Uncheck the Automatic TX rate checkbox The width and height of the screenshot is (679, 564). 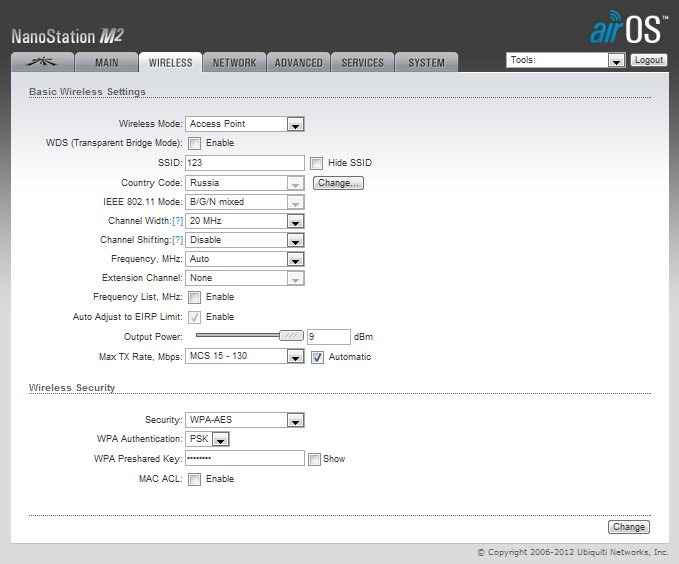click(317, 357)
